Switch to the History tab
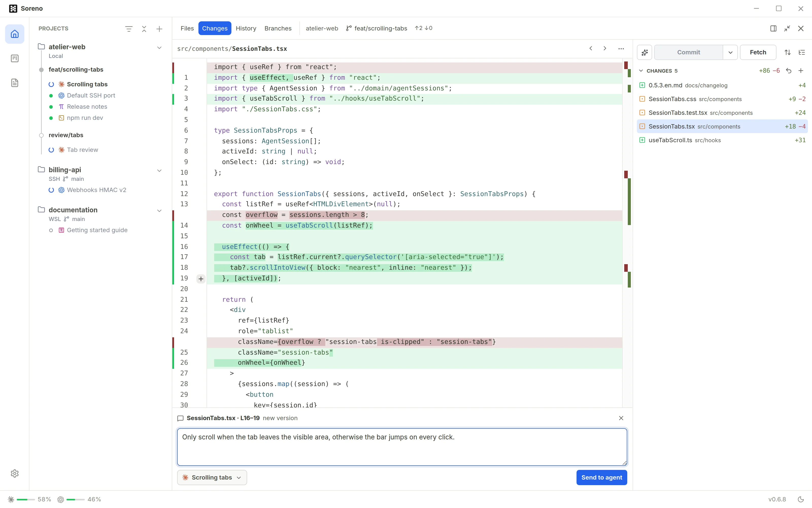Image resolution: width=812 pixels, height=508 pixels. tap(246, 28)
